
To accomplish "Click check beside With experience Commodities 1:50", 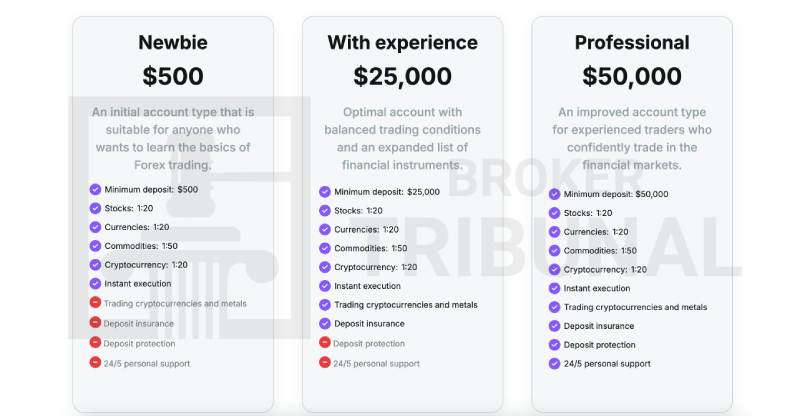I will 325,248.
